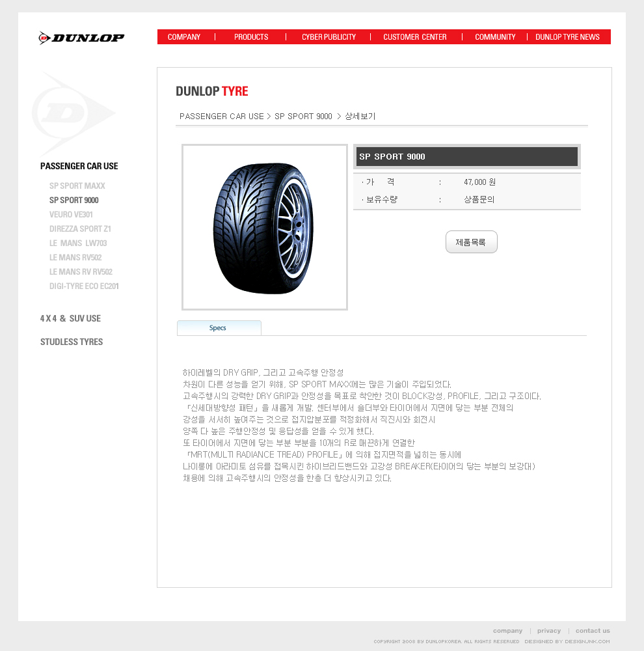The height and width of the screenshot is (651, 644).
Task: Click the 제품목록 product list button
Action: click(x=472, y=242)
